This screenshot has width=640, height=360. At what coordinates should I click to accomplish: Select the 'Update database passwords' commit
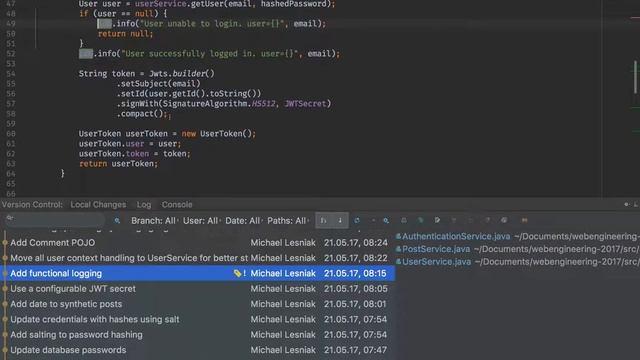pyautogui.click(x=198, y=350)
